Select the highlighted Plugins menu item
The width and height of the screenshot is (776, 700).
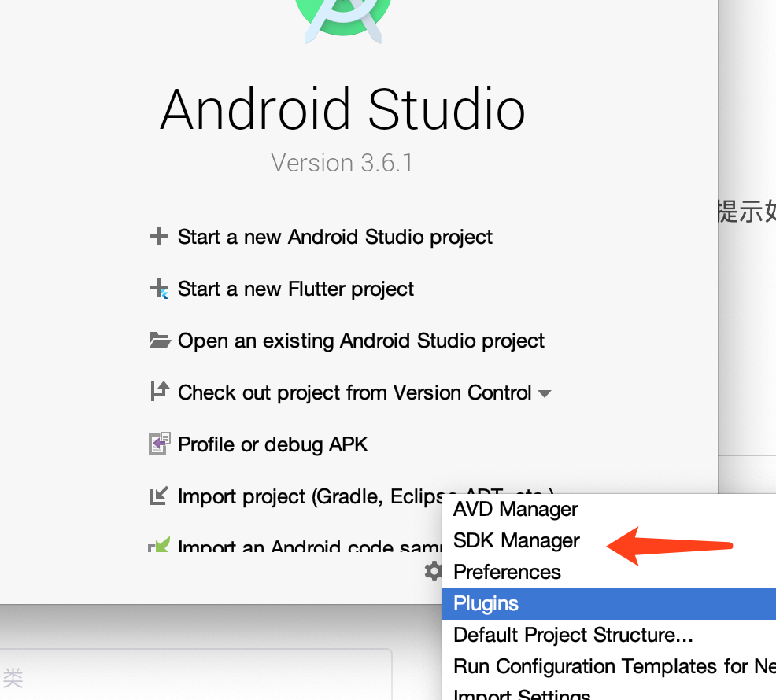click(608, 603)
